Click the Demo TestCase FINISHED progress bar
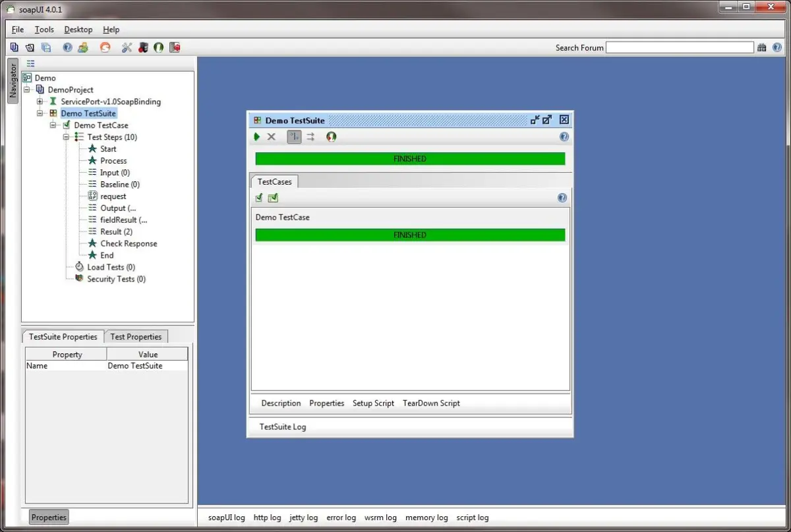 (410, 235)
